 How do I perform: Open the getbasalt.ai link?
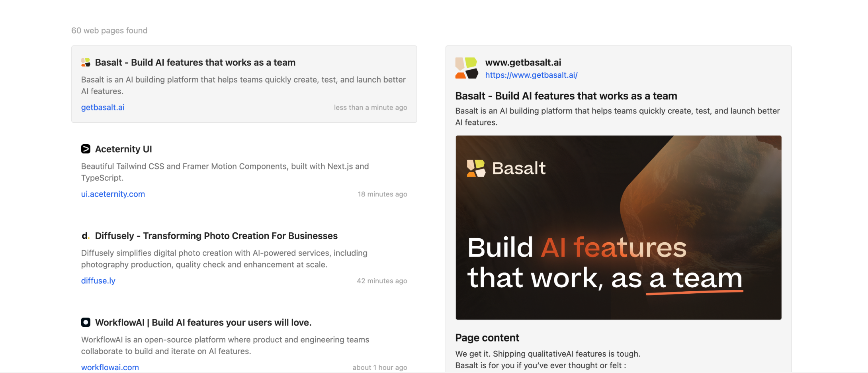click(x=103, y=107)
